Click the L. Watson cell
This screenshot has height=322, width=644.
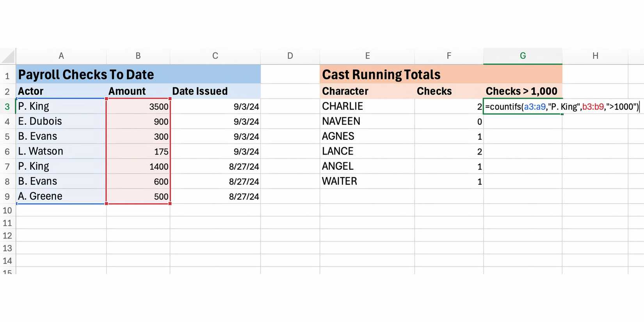(61, 151)
